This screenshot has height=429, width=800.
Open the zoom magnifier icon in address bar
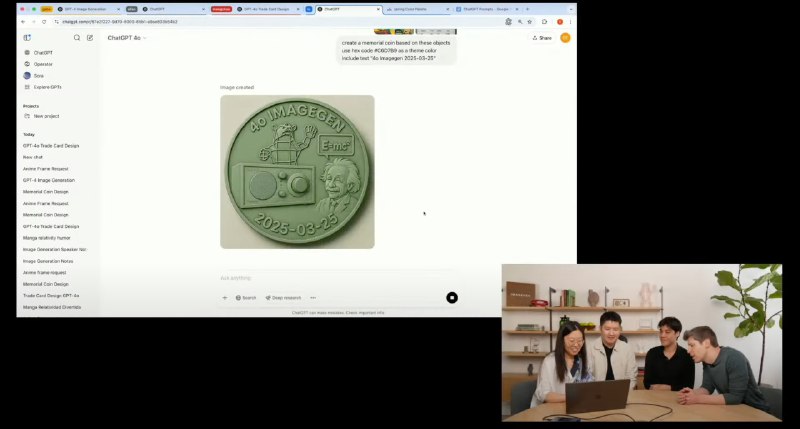tap(519, 22)
